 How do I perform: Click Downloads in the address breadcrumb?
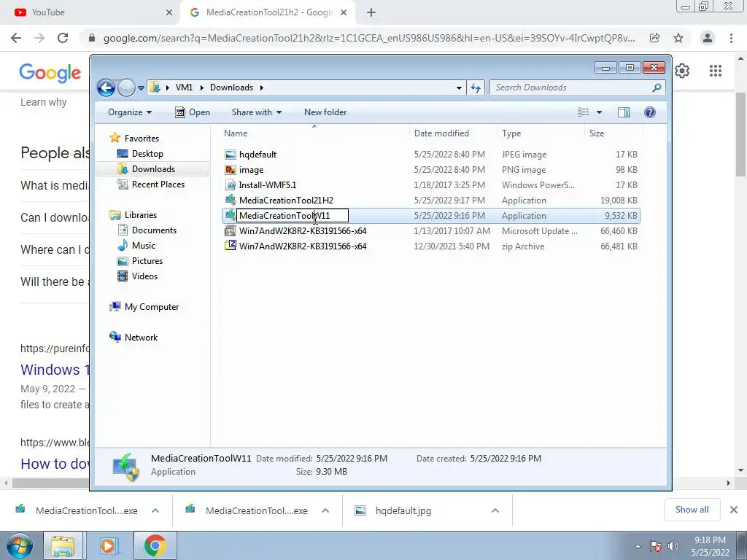click(x=231, y=87)
